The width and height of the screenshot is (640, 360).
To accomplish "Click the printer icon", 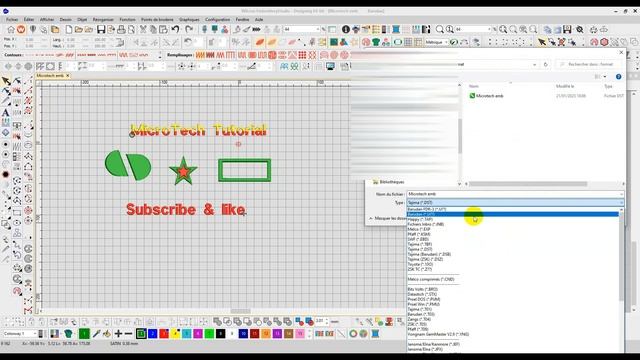I will (x=121, y=30).
